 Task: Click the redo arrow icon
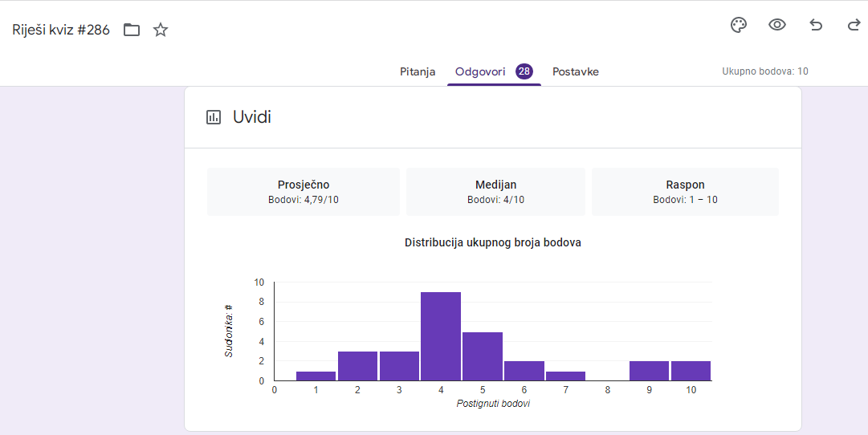click(x=854, y=25)
